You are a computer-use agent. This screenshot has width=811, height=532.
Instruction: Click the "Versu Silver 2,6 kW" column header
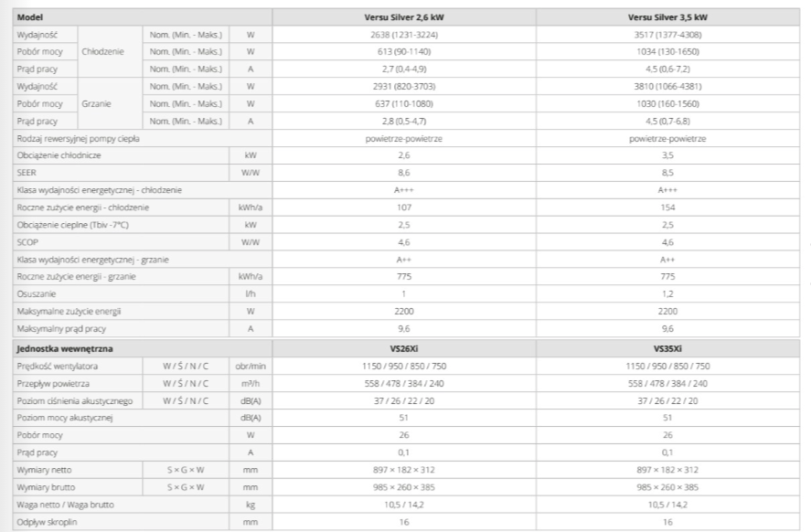[x=403, y=17]
